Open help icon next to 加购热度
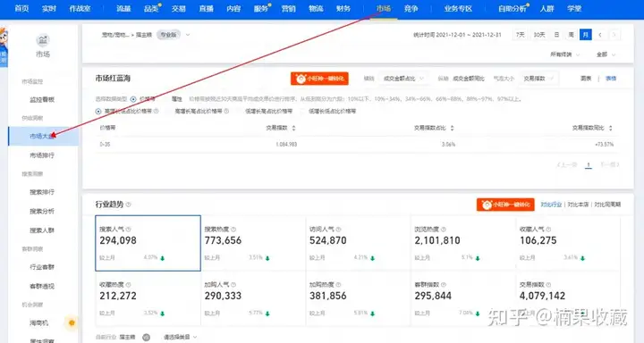 pos(338,285)
